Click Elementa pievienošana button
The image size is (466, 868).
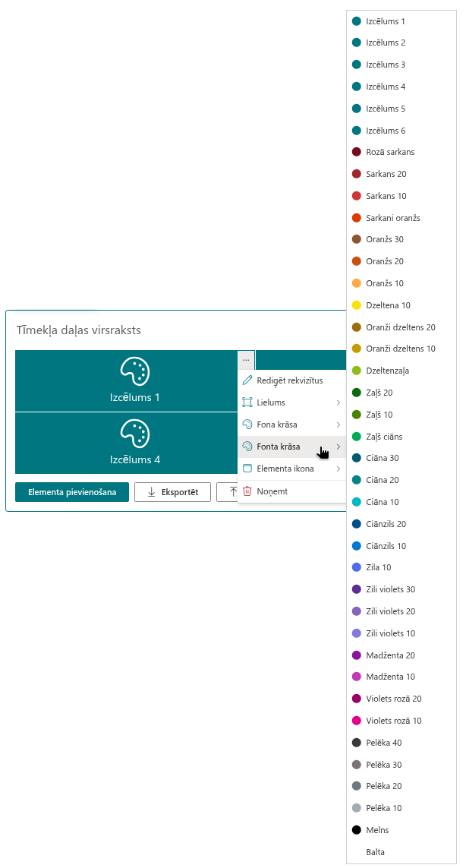[x=72, y=492]
